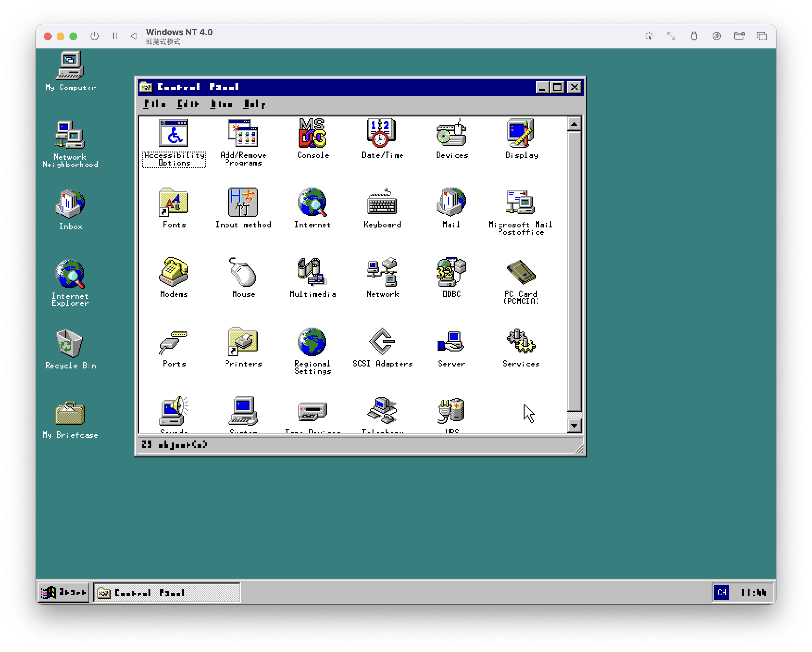
Task: Click the scrollbar down arrow
Action: pos(574,426)
